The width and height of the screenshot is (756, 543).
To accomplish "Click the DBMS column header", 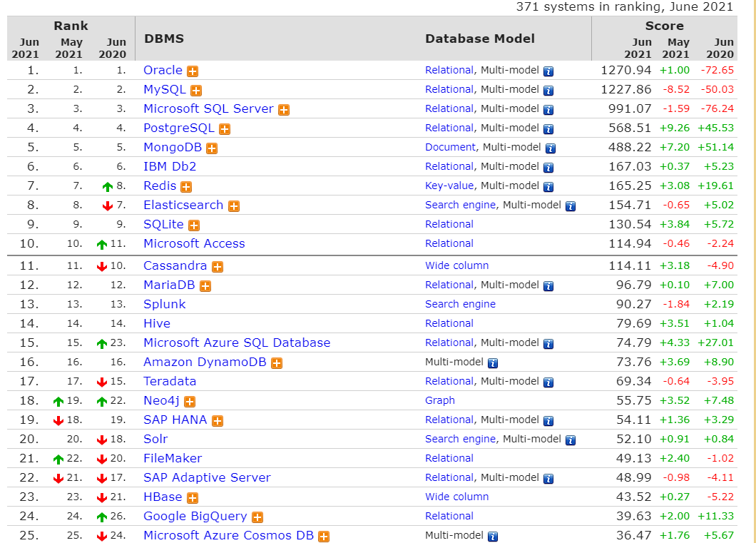I will (164, 39).
